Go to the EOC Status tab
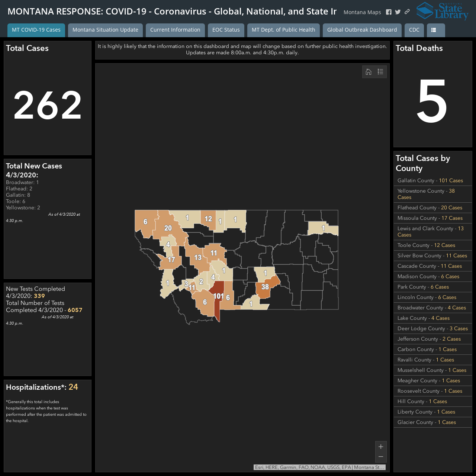The width and height of the screenshot is (476, 476). (226, 30)
